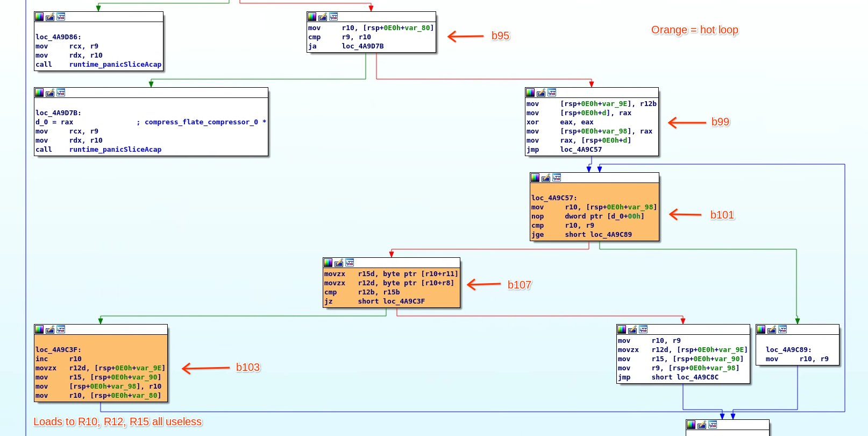Click 'movzx r15d, byte ptr [r10+r11]' line
This screenshot has height=436, width=868.
(391, 274)
